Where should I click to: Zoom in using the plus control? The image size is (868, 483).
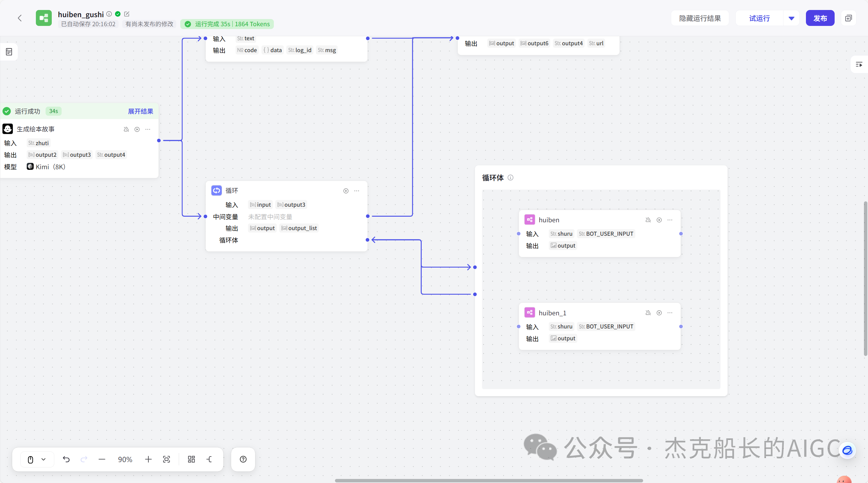(x=148, y=459)
